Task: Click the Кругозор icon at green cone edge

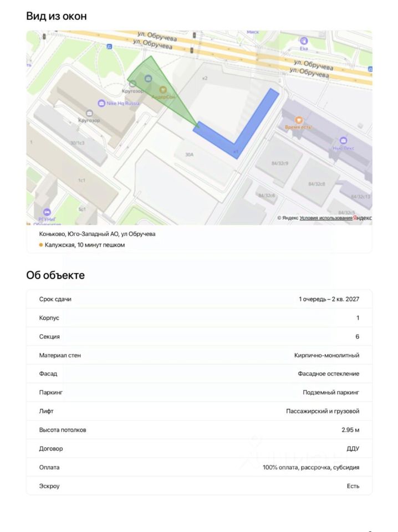Action: pos(132,84)
